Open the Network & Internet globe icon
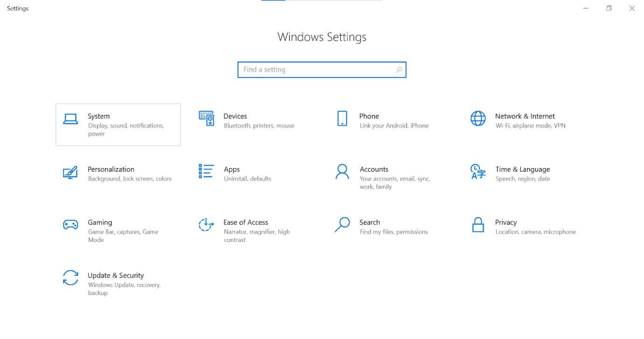 click(478, 119)
